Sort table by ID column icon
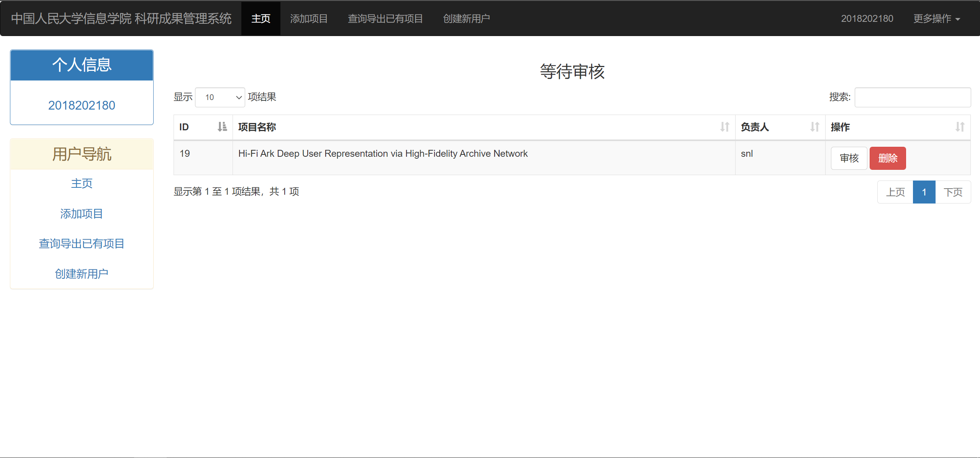The image size is (980, 458). tap(222, 127)
